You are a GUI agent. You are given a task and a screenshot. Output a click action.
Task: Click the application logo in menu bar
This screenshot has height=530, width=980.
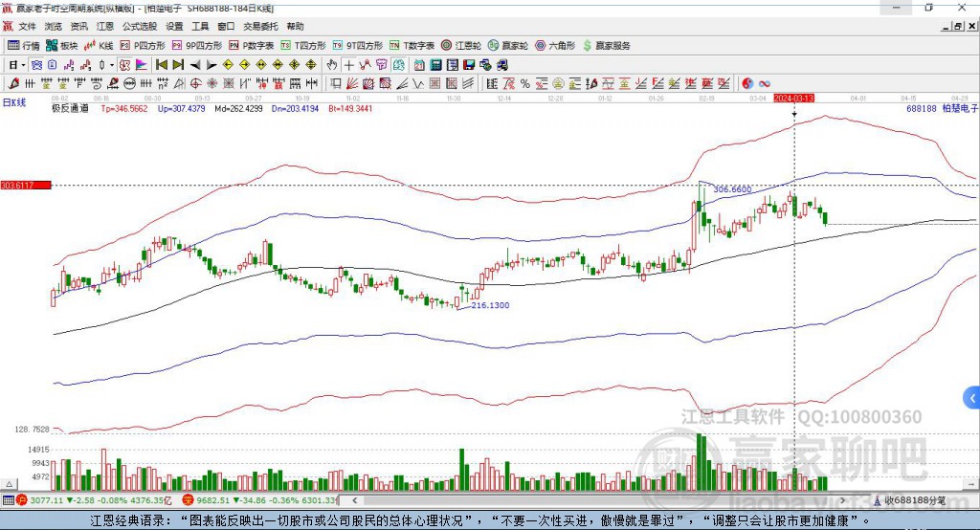[x=8, y=26]
